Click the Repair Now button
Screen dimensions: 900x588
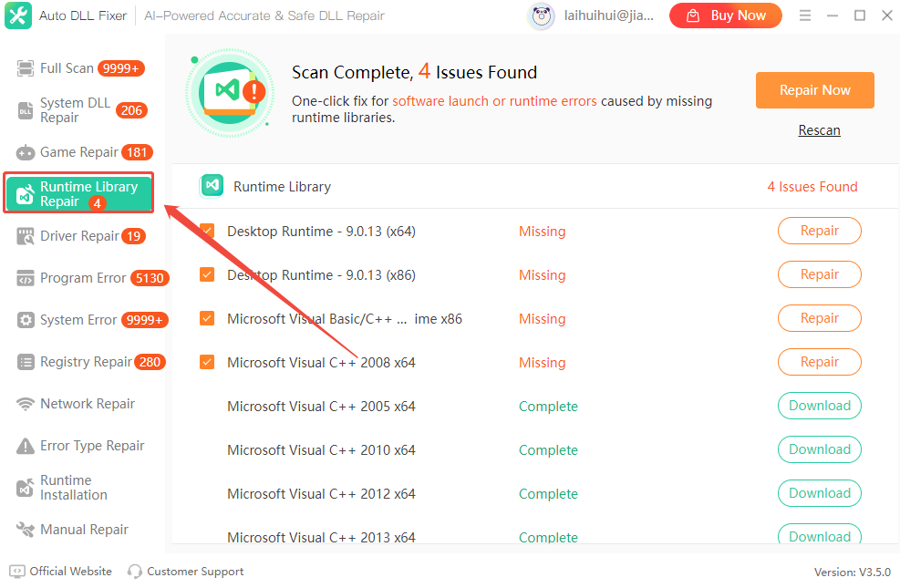[814, 90]
